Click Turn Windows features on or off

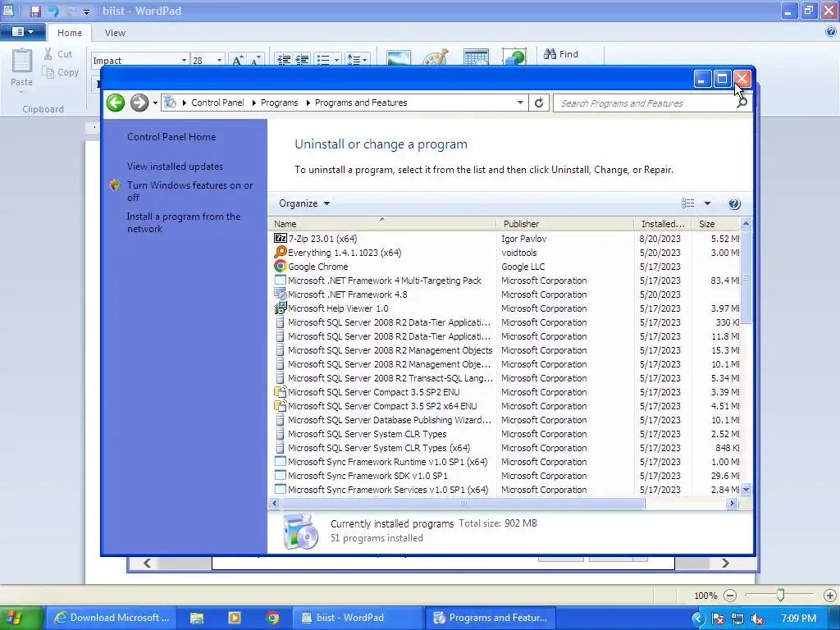click(189, 191)
